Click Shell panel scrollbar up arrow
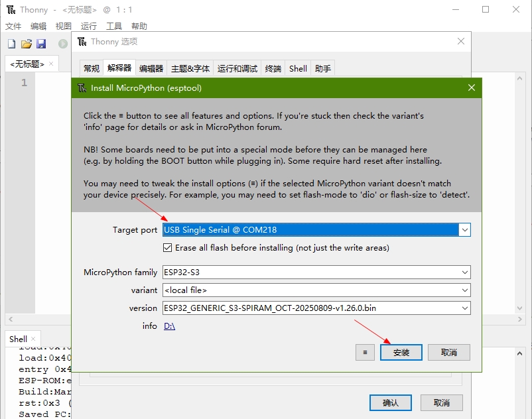 point(519,353)
